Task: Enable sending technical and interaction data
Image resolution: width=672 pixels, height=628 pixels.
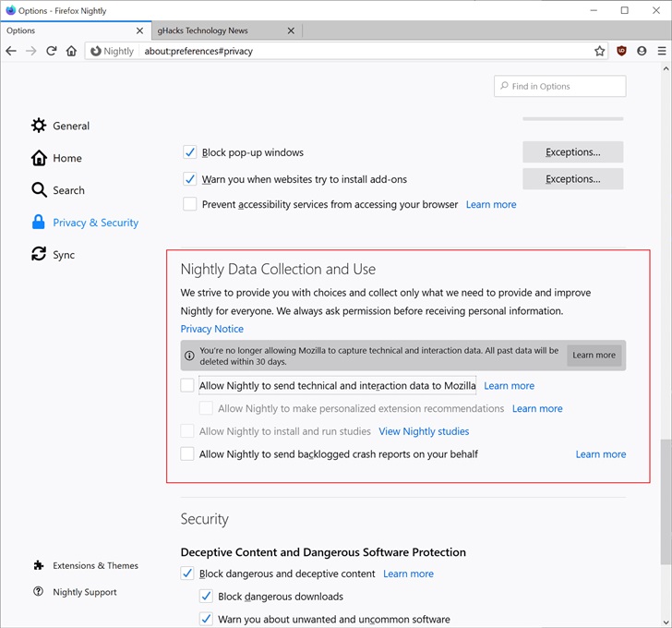Action: [187, 385]
